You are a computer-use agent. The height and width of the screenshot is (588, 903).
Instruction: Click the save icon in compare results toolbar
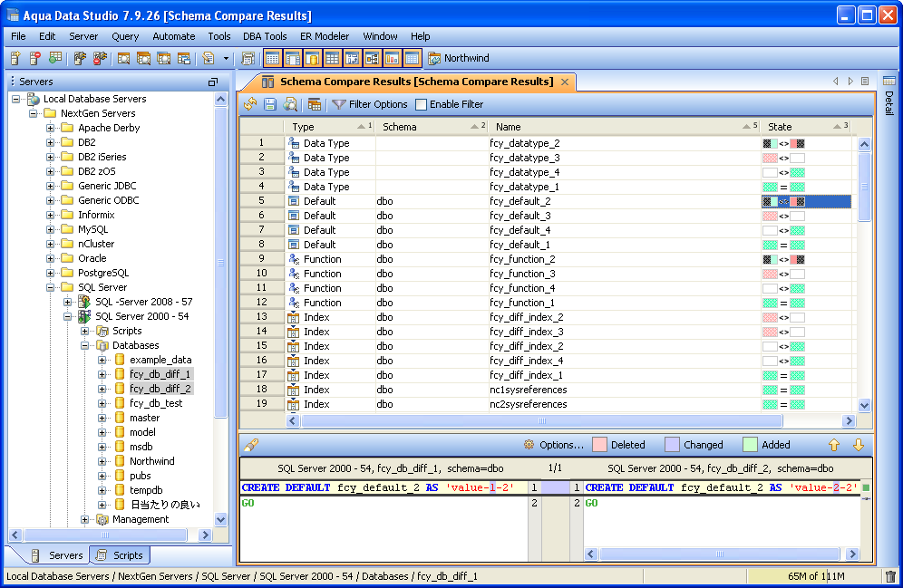(270, 104)
